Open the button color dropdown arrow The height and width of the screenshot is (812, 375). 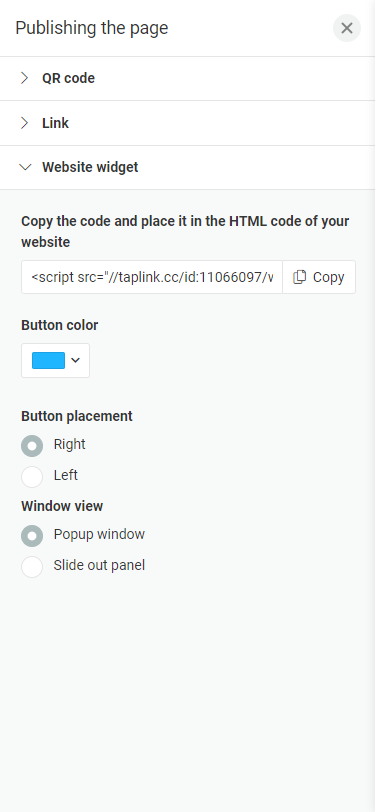76,360
